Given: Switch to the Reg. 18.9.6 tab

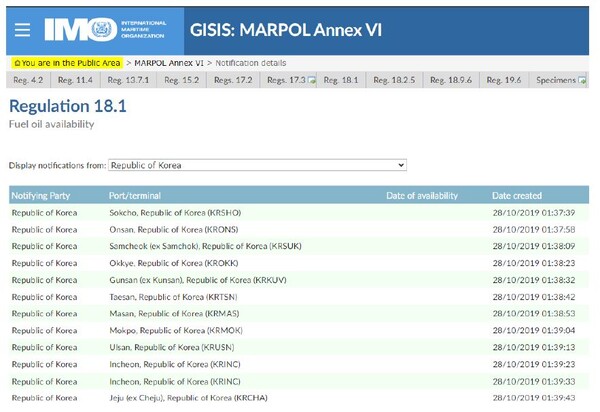Looking at the screenshot, I should tap(452, 80).
